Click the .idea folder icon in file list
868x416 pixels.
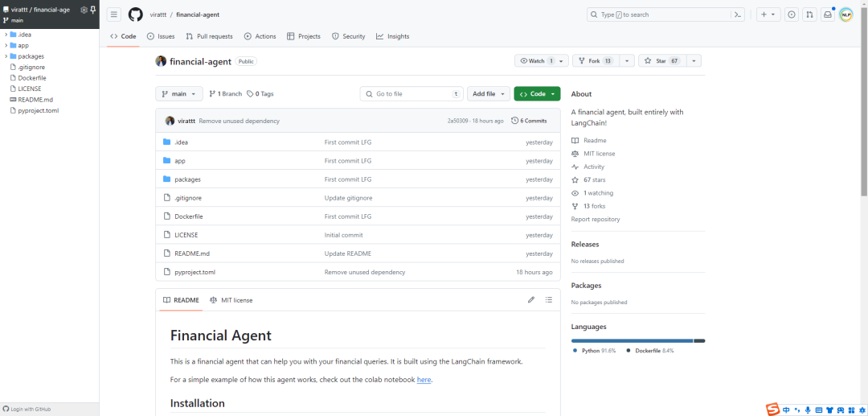coord(166,142)
